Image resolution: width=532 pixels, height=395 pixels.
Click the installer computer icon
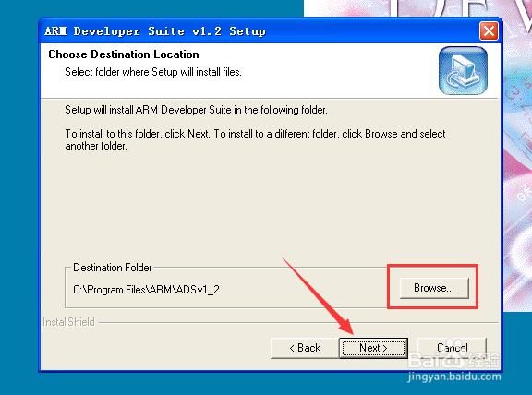(463, 70)
